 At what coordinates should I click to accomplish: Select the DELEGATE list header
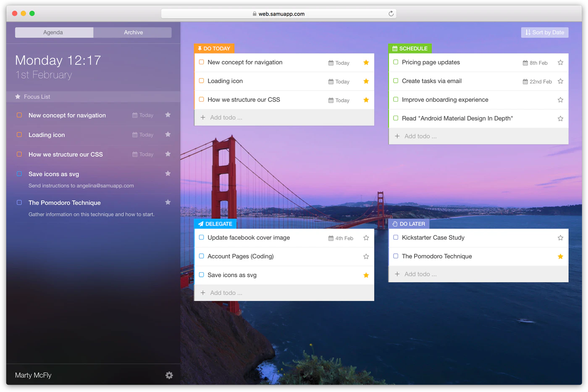point(215,224)
